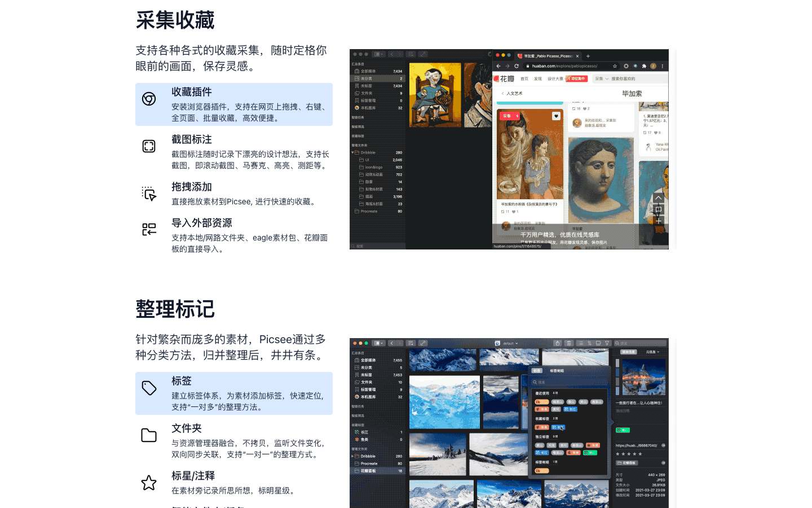The height and width of the screenshot is (508, 812).
Task: Go back via the 人文艺术 link
Action: click(513, 93)
